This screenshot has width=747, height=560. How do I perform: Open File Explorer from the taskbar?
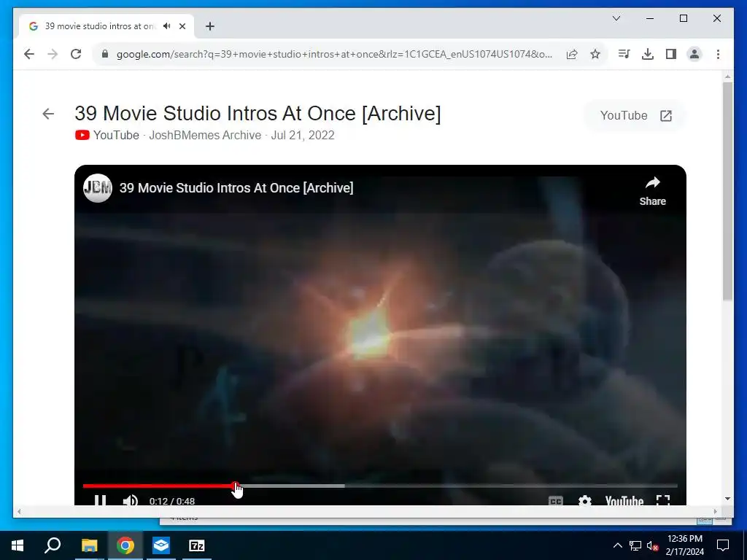[x=89, y=545]
